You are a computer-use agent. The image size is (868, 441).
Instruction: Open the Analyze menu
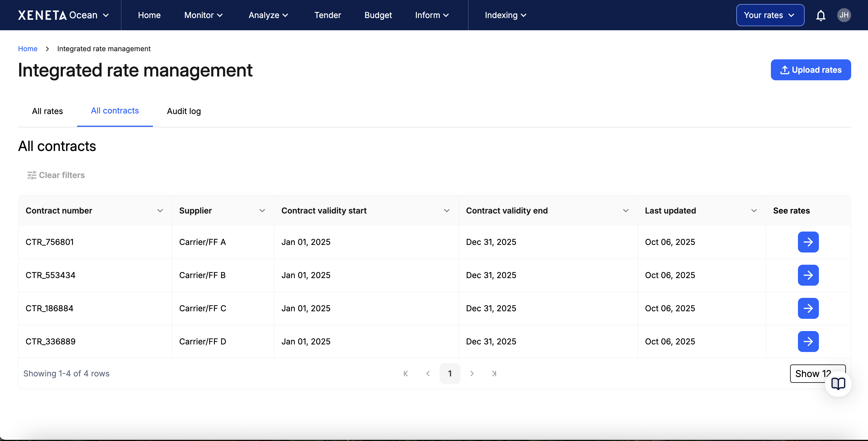tap(268, 15)
